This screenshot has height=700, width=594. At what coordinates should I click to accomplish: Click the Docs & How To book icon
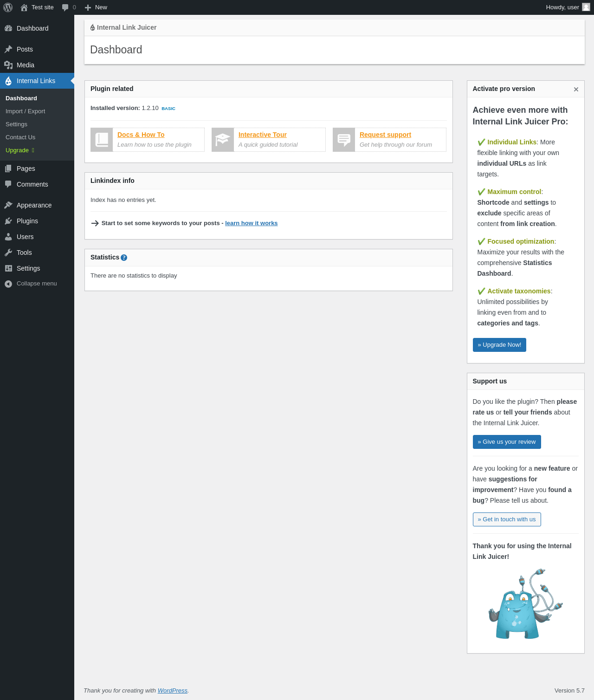coord(102,140)
